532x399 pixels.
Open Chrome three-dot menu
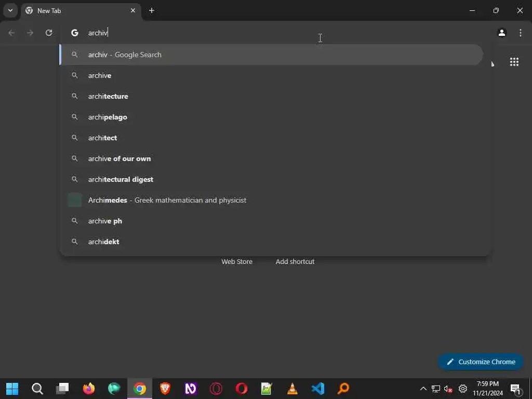(x=520, y=33)
